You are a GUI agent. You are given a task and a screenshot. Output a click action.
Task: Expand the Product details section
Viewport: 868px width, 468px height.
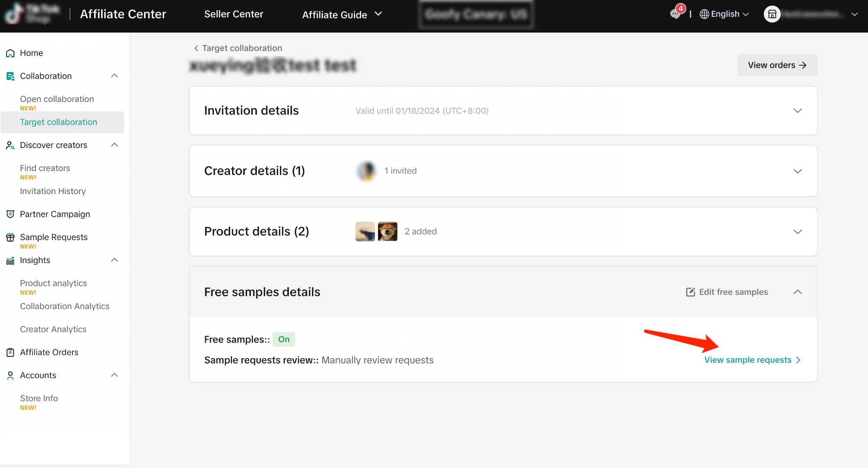click(797, 232)
